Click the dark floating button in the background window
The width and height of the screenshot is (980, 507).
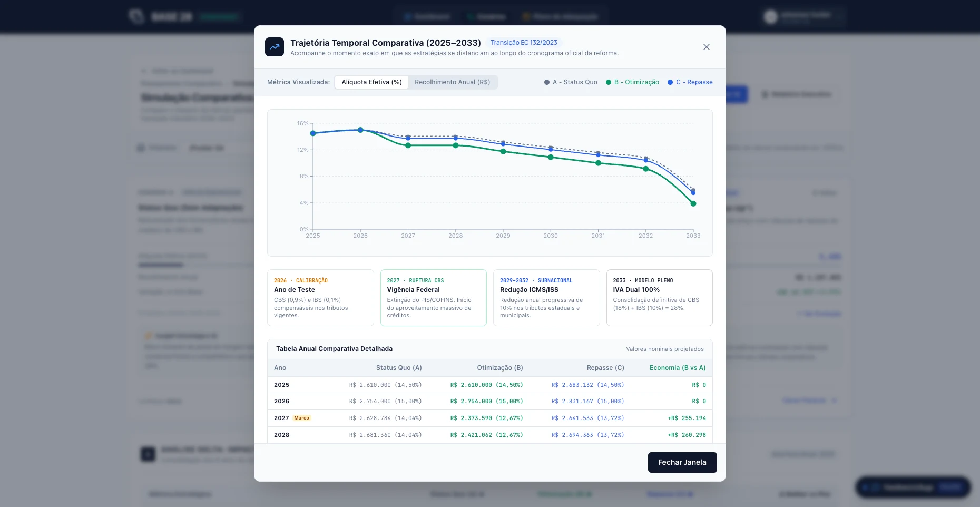[913, 487]
